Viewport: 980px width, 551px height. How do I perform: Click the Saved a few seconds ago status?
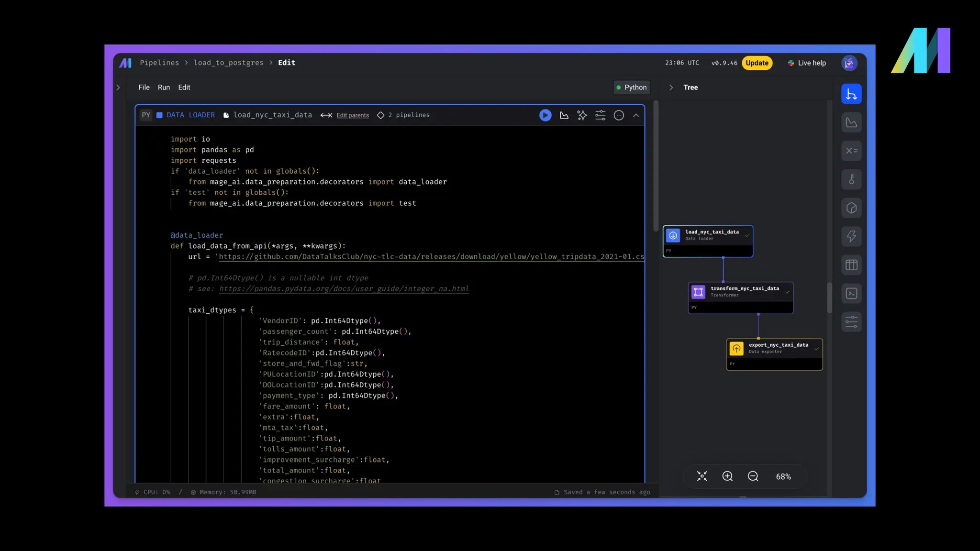pyautogui.click(x=602, y=492)
